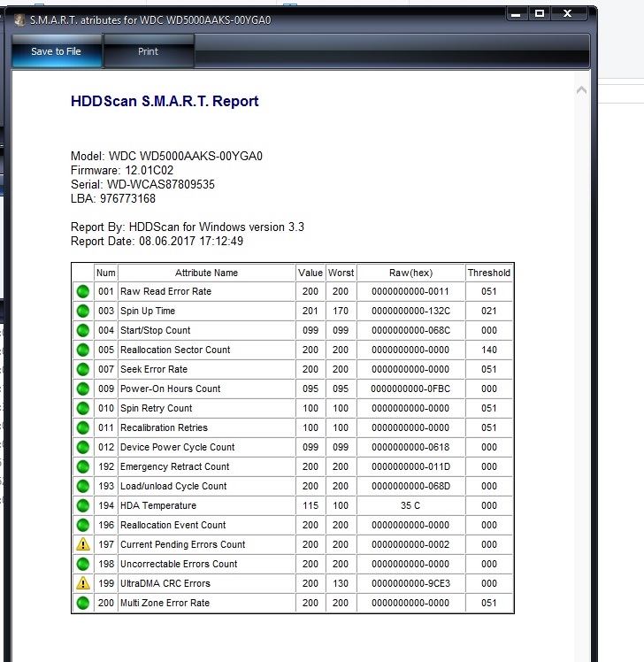
Task: Click the raw value 0000000000-0FBC
Action: pos(410,389)
